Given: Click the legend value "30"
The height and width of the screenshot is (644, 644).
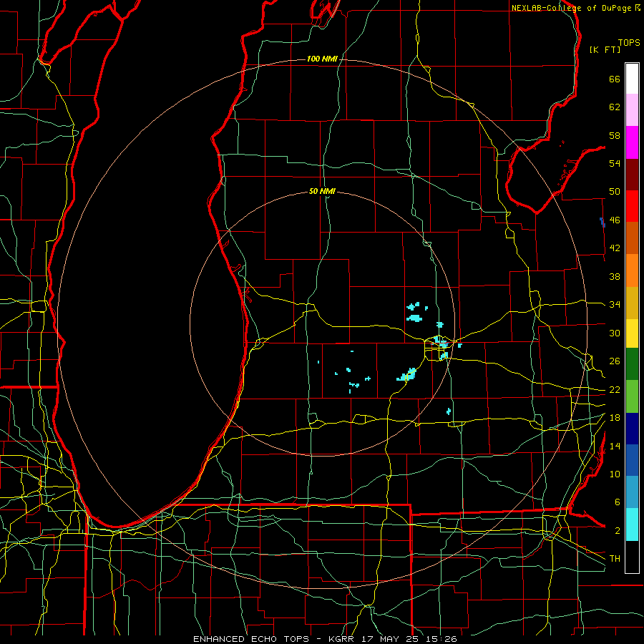Looking at the screenshot, I should [615, 333].
